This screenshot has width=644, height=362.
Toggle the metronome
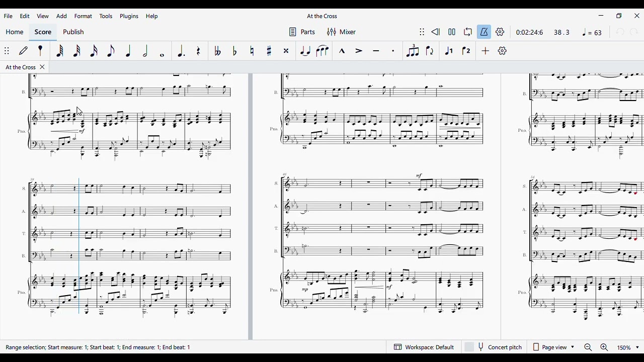(485, 32)
